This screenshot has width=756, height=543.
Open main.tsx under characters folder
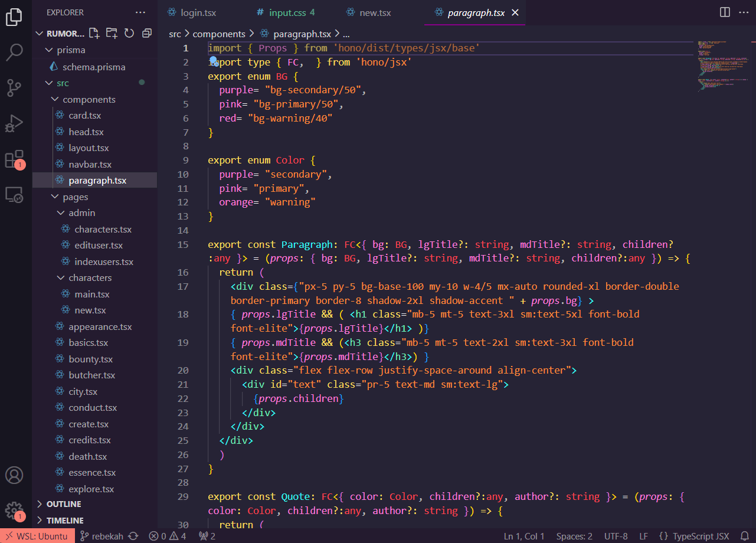[92, 294]
